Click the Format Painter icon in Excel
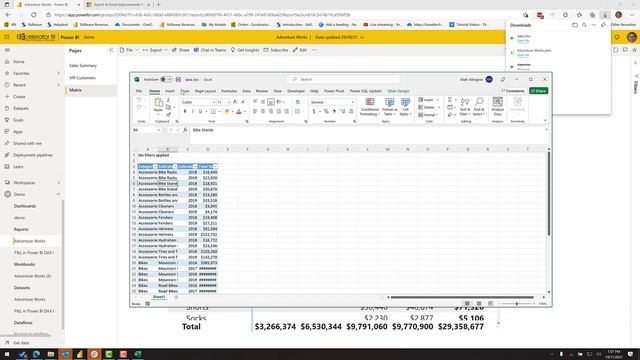640x360 pixels. tap(168, 115)
